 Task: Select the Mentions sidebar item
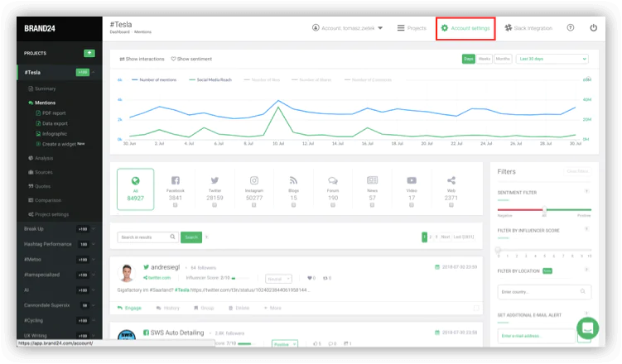pyautogui.click(x=41, y=103)
